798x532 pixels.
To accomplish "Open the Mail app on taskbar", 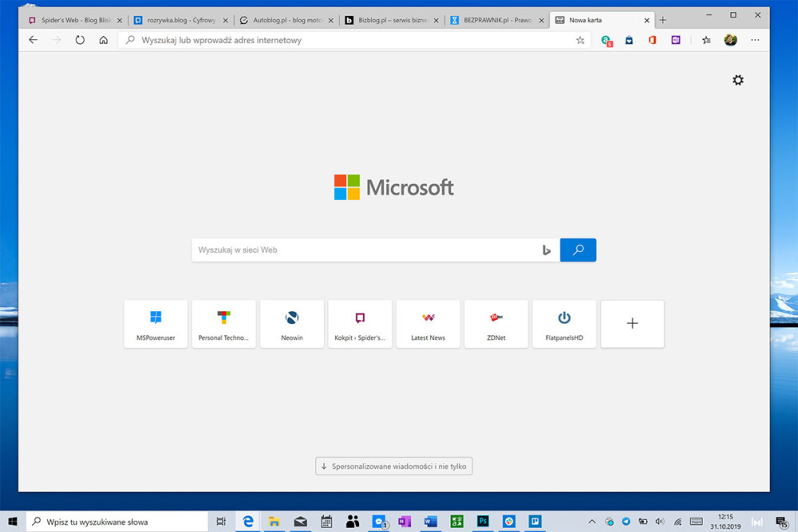I will tap(300, 522).
